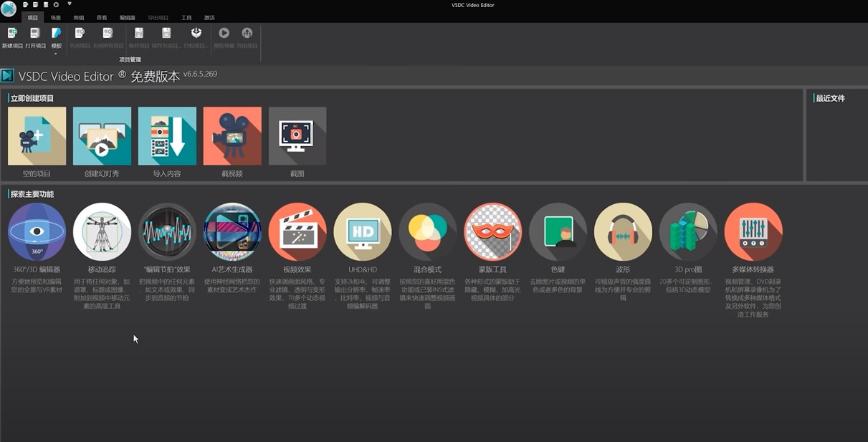Switch to the 场景 (Scene) ribbon tab
868x442 pixels.
point(55,18)
